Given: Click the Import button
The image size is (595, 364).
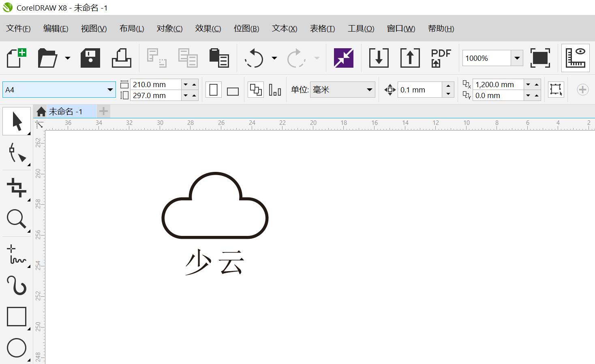Looking at the screenshot, I should 379,58.
